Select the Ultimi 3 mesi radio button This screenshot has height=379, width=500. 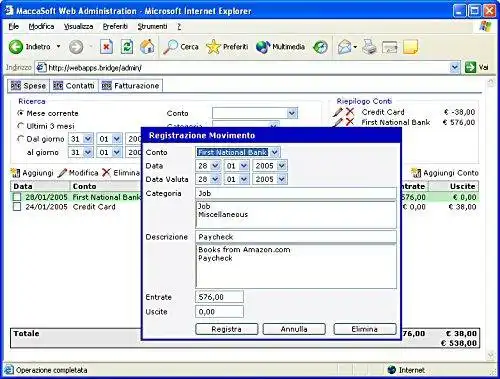point(21,126)
